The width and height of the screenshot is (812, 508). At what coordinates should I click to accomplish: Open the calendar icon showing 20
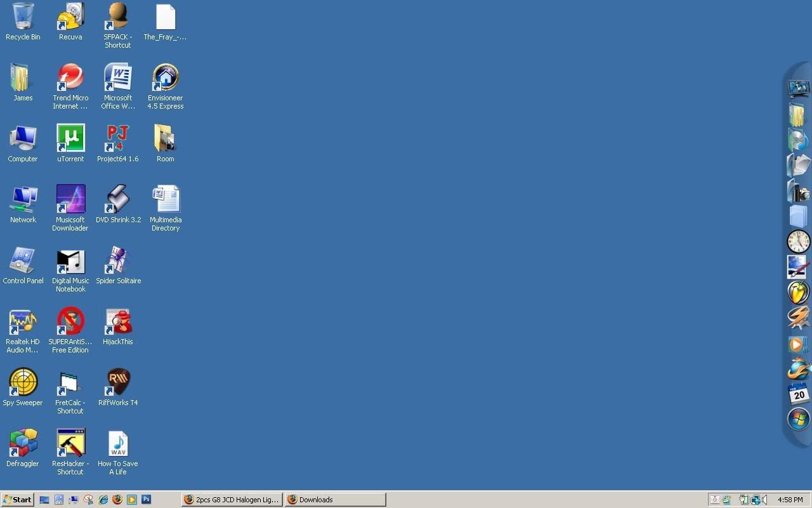tap(798, 394)
